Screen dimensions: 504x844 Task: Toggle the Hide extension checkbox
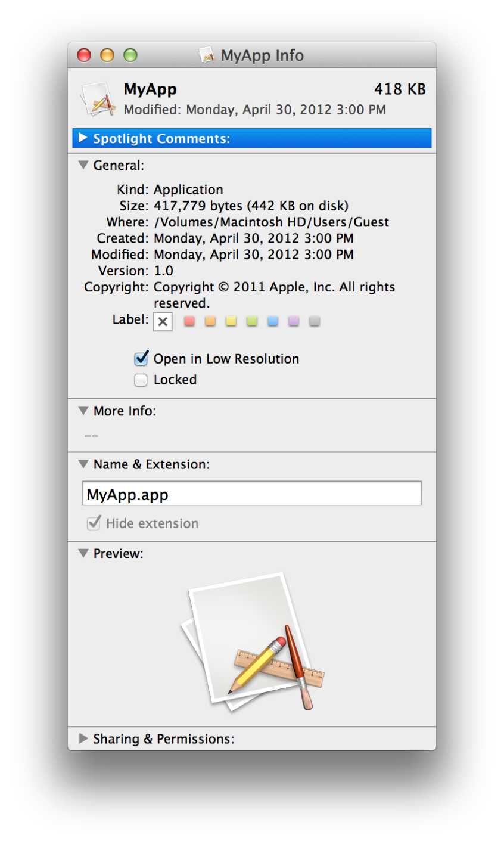(94, 523)
